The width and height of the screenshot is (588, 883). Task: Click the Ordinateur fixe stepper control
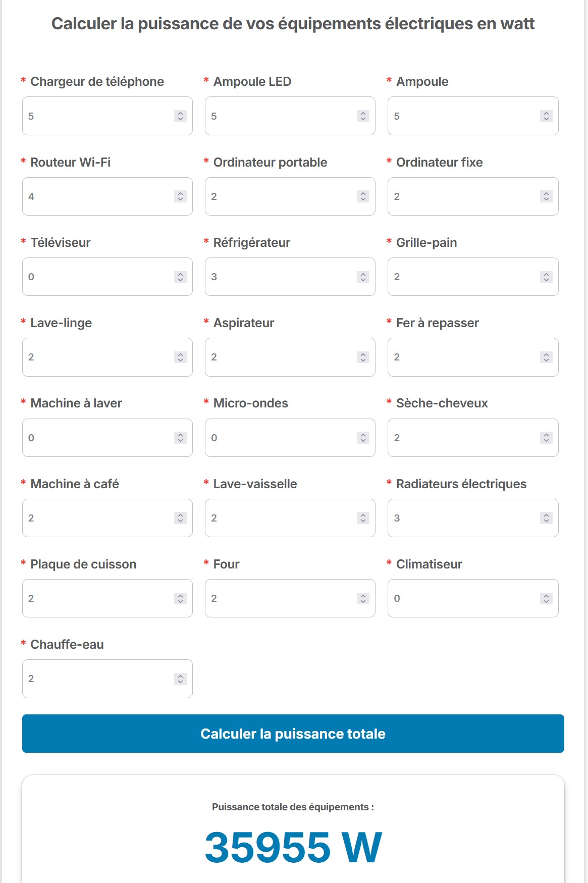pyautogui.click(x=546, y=196)
